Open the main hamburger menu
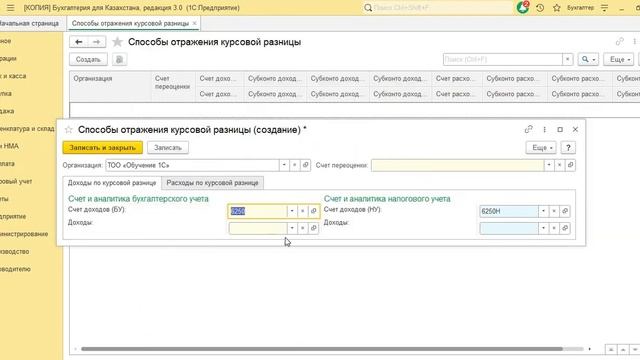 10,8
